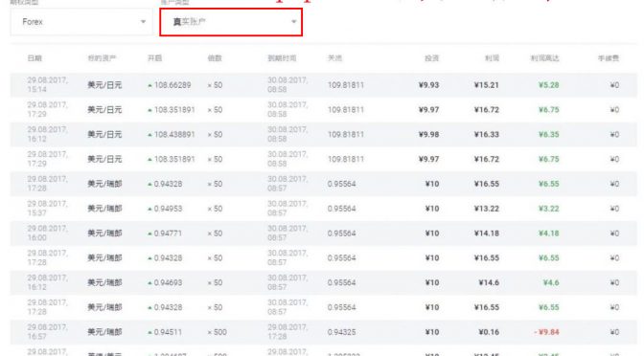
Task: Select the 投资 column header
Action: point(431,58)
